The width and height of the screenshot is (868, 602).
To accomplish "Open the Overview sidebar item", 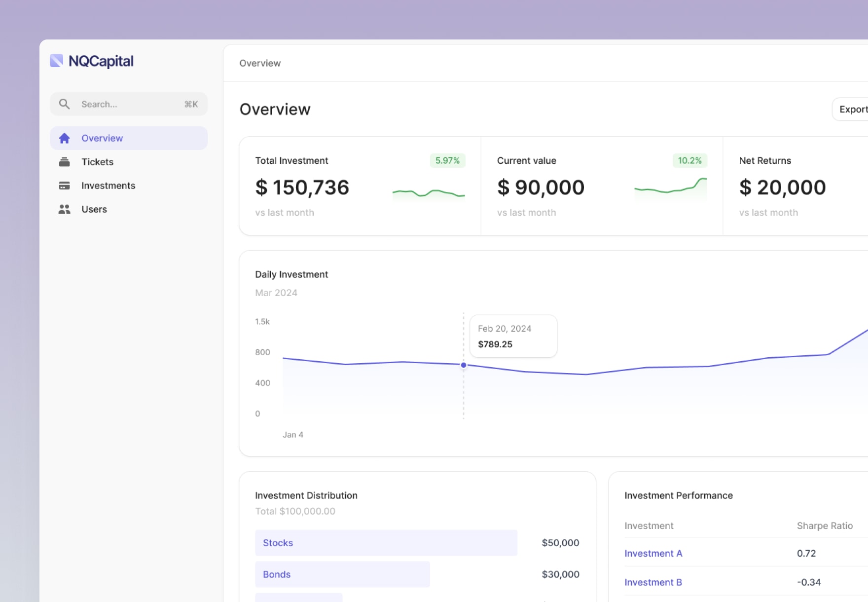I will [x=129, y=138].
